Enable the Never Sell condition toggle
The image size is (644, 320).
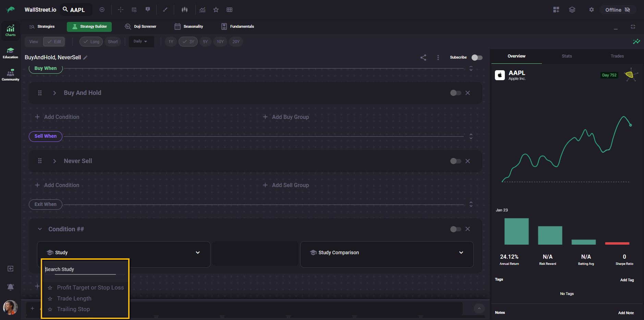[x=455, y=161]
